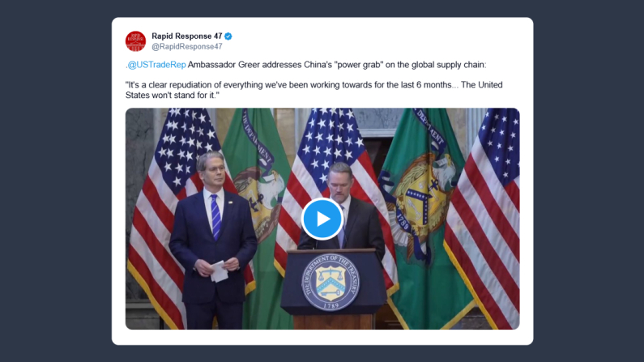Image resolution: width=644 pixels, height=362 pixels.
Task: Select the Rapid Response 47 display name
Action: pyautogui.click(x=187, y=36)
